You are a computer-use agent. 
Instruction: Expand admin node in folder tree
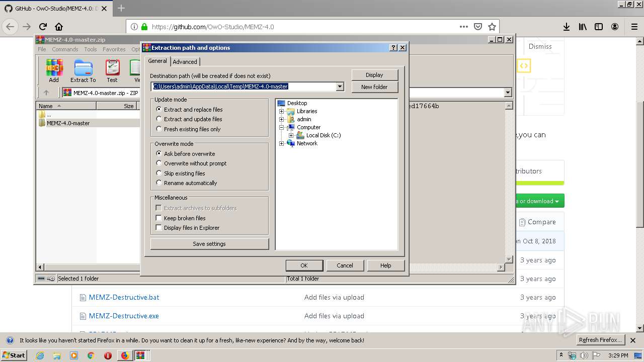[x=282, y=119]
